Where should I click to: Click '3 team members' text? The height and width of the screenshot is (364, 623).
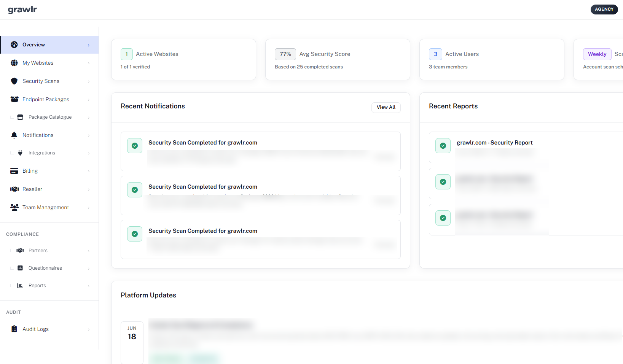point(448,67)
